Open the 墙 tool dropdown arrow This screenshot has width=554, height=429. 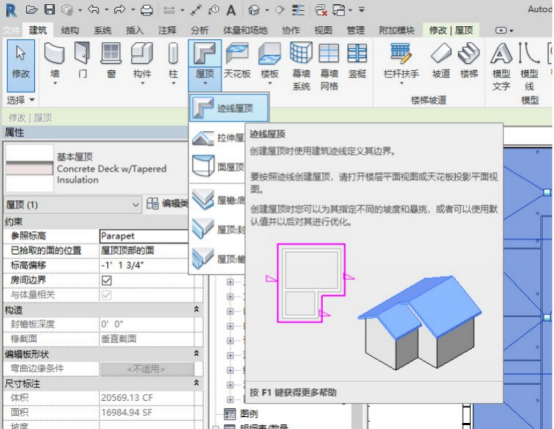coord(55,84)
